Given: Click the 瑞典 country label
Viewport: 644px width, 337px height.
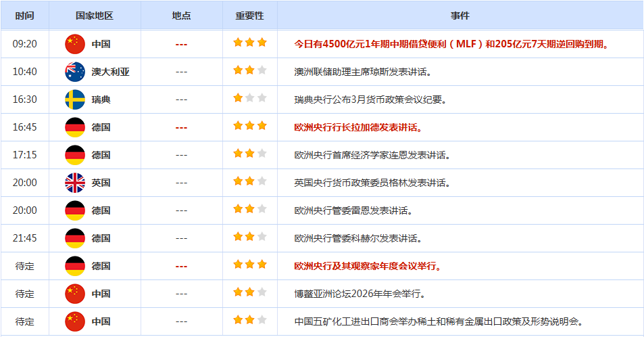Looking at the screenshot, I should point(101,99).
